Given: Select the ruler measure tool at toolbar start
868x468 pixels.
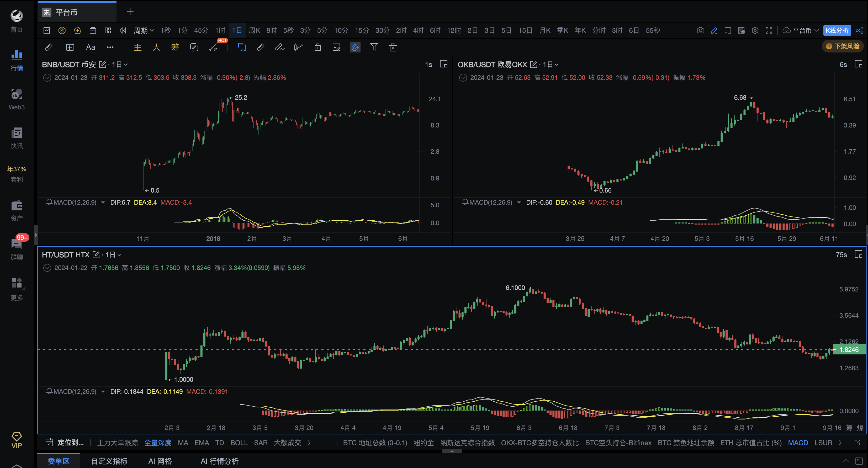Looking at the screenshot, I should click(49, 47).
